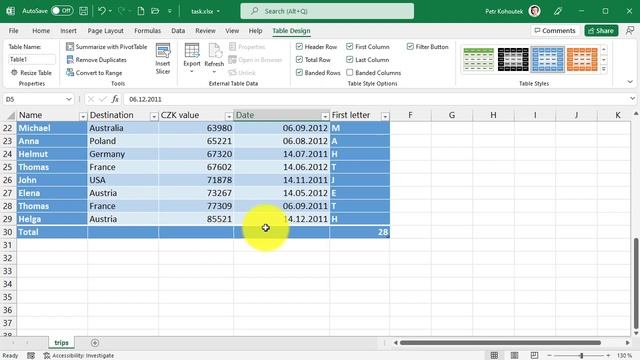Click the Save icon in title bar
Screen dimensions: 640x360
pyautogui.click(x=83, y=11)
